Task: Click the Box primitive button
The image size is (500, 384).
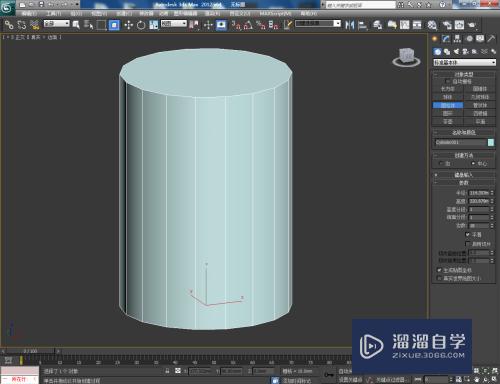Action: tap(448, 89)
